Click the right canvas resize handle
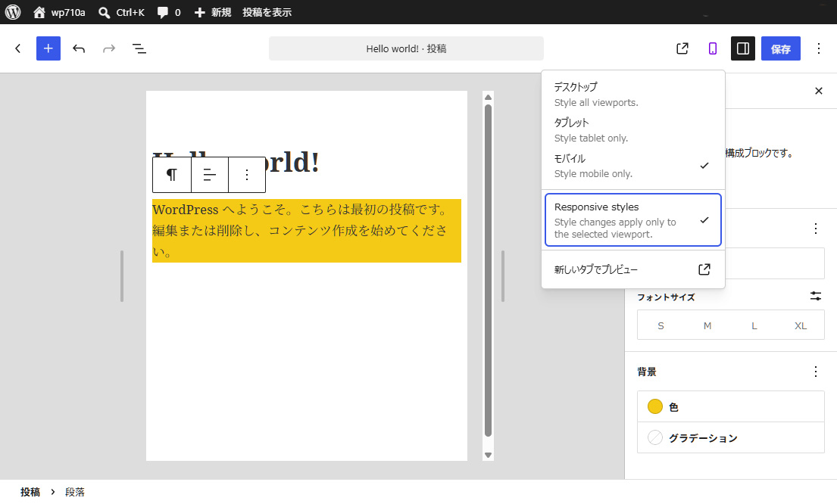 (502, 275)
